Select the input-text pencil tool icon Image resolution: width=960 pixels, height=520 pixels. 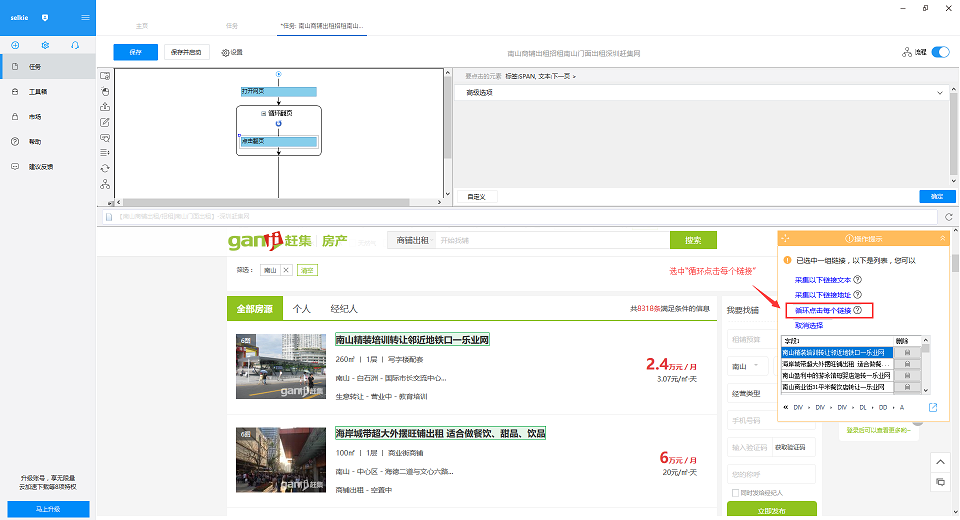click(x=105, y=122)
